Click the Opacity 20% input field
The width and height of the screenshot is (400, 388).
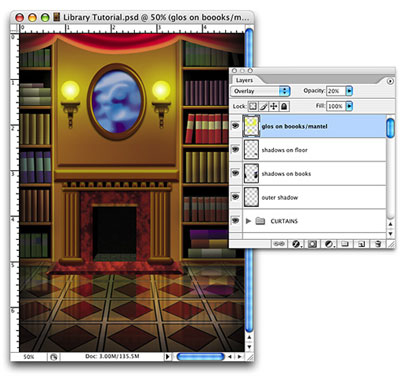[x=335, y=91]
